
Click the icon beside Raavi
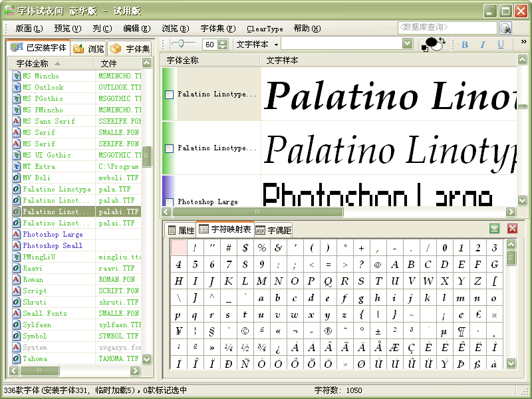pyautogui.click(x=16, y=268)
